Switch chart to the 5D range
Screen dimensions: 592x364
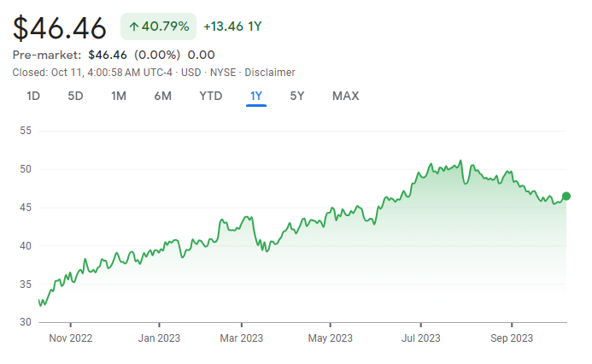click(x=75, y=96)
